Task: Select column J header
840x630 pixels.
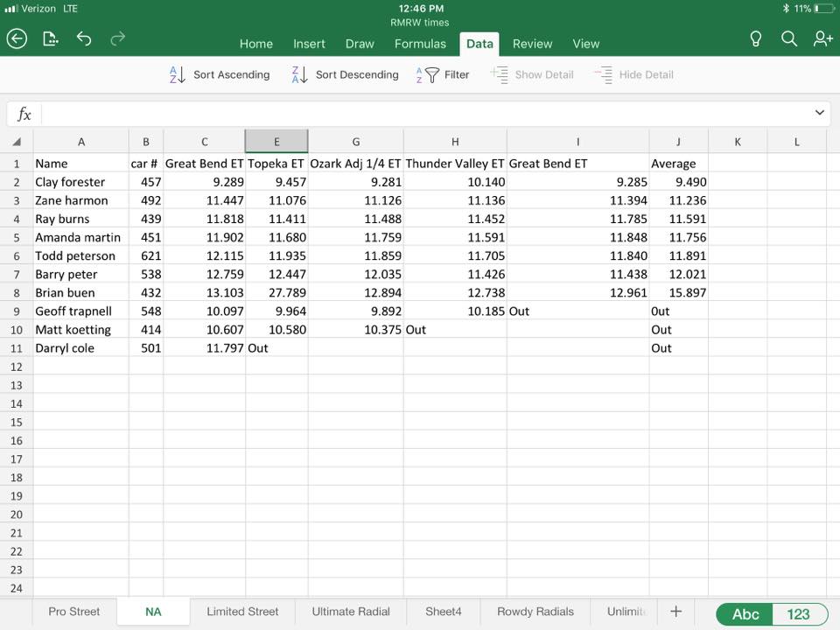Action: 678,142
